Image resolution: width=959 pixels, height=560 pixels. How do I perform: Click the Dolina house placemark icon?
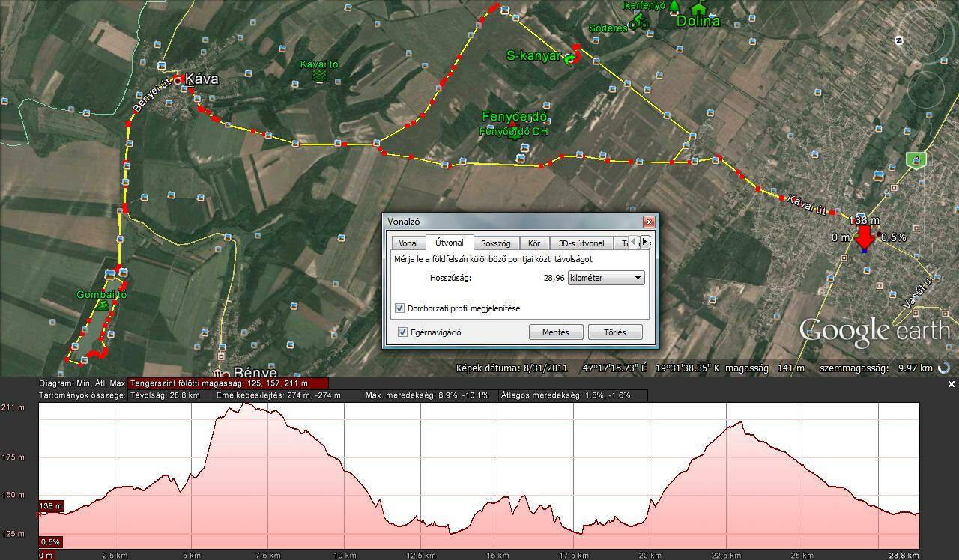pyautogui.click(x=698, y=8)
